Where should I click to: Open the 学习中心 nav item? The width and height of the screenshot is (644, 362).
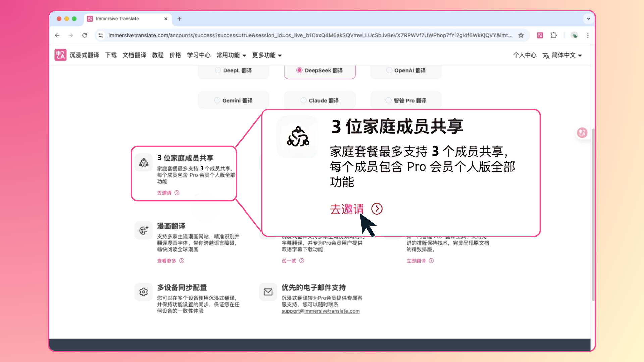pos(199,55)
